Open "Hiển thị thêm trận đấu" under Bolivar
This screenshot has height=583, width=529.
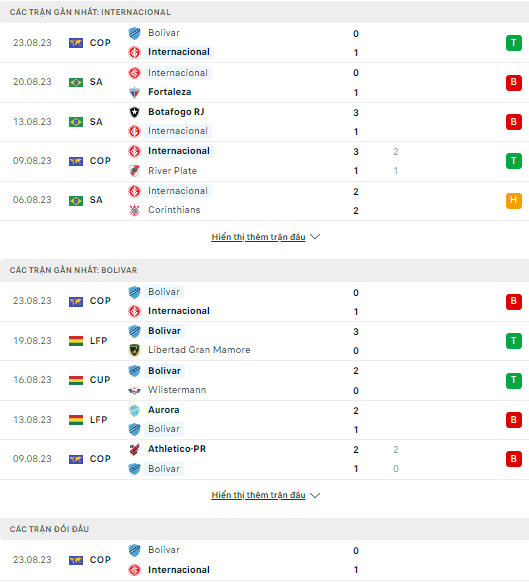tap(258, 495)
